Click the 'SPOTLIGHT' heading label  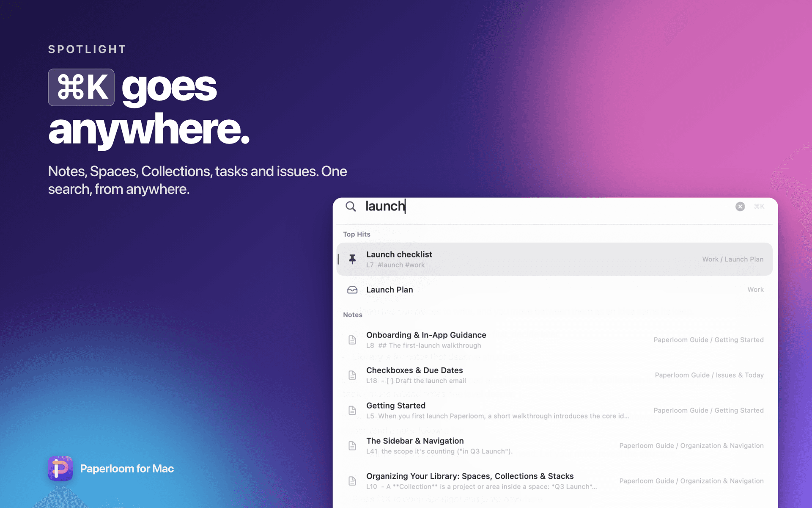coord(87,50)
